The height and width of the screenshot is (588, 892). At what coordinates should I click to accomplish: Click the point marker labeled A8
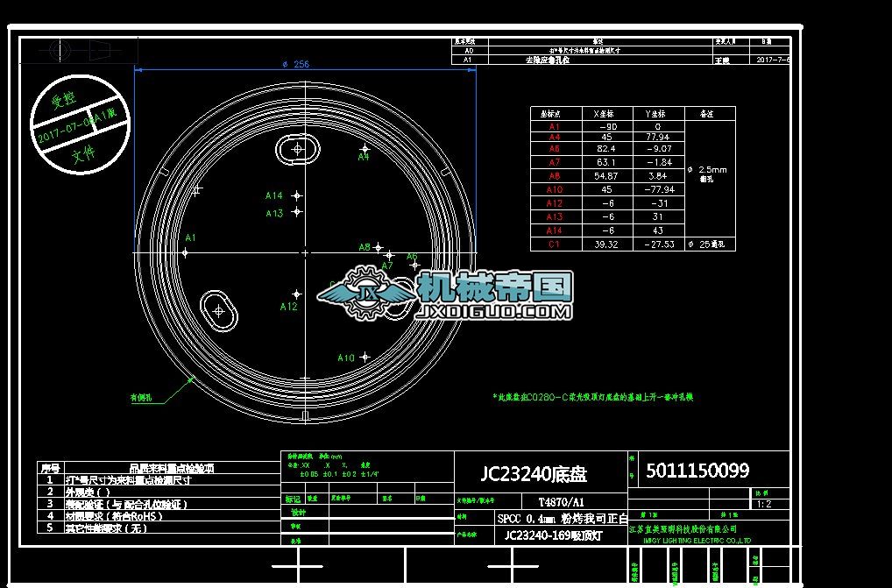pyautogui.click(x=378, y=247)
